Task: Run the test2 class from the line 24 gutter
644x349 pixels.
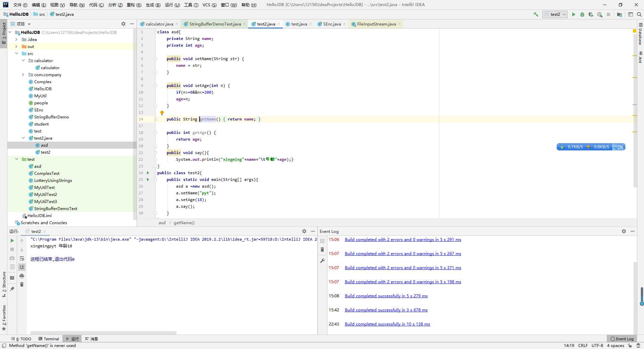Action: coord(148,173)
